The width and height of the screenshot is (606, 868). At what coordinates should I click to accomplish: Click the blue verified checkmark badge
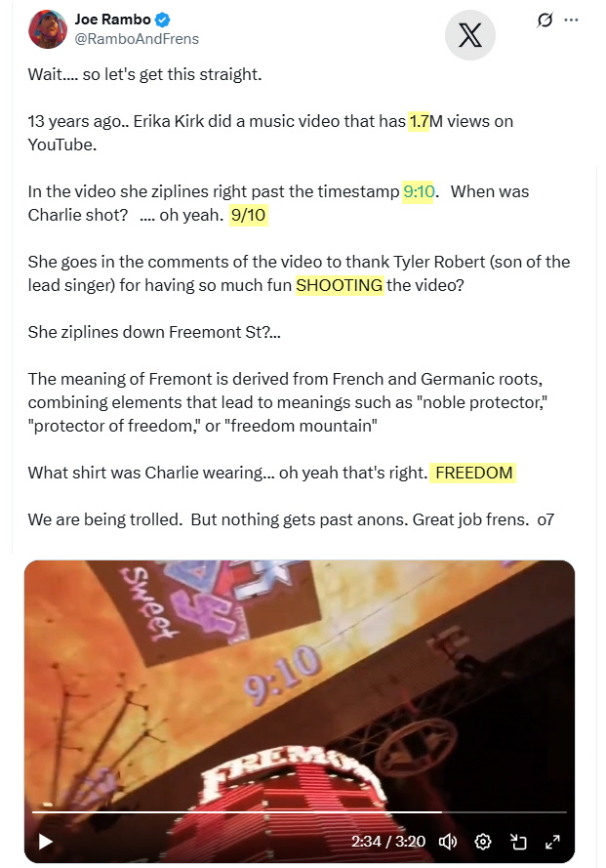(x=162, y=20)
